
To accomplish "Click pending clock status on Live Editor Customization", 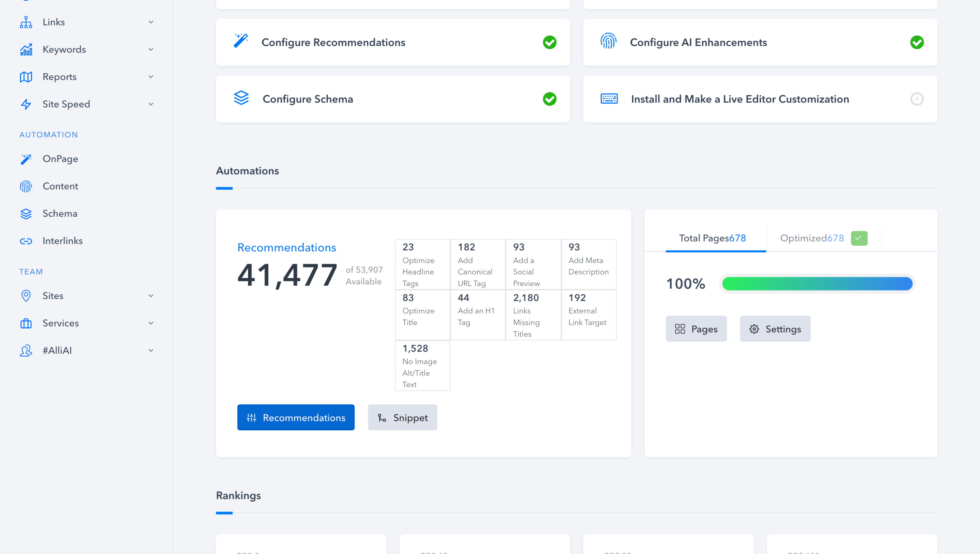I will point(916,99).
